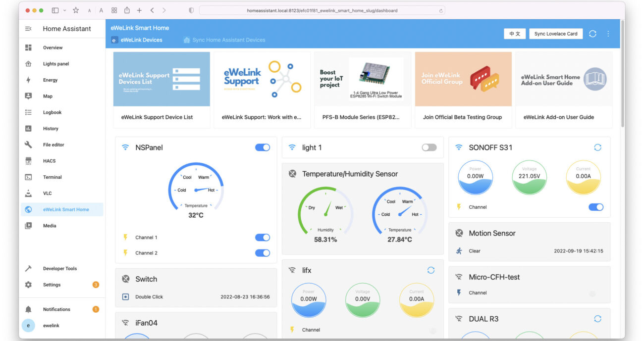Click the Safari address bar

[322, 10]
